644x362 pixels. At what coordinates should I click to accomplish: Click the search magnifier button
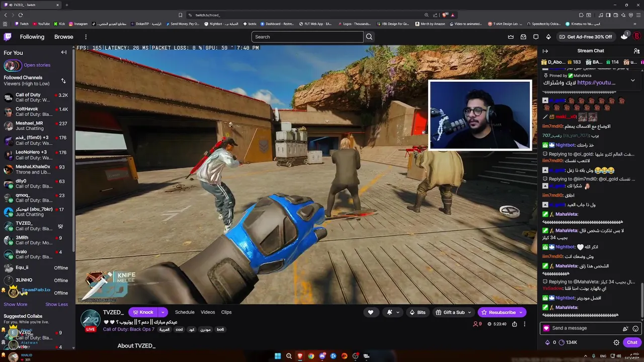click(369, 37)
